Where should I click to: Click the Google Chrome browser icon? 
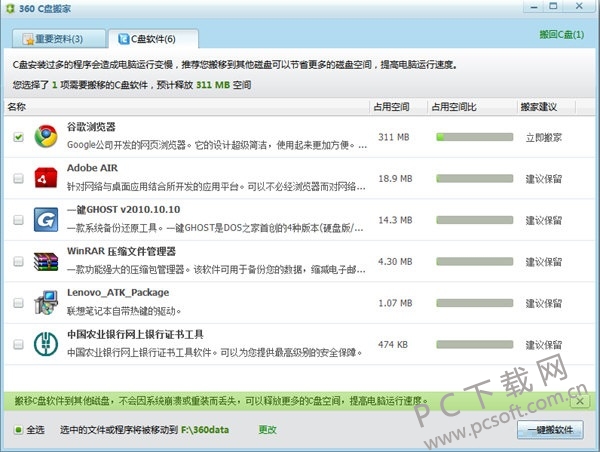point(46,136)
